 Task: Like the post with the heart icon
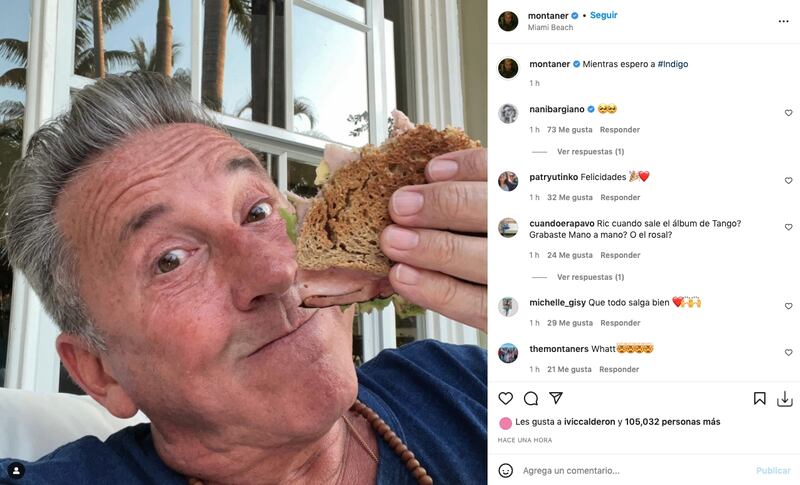[505, 398]
